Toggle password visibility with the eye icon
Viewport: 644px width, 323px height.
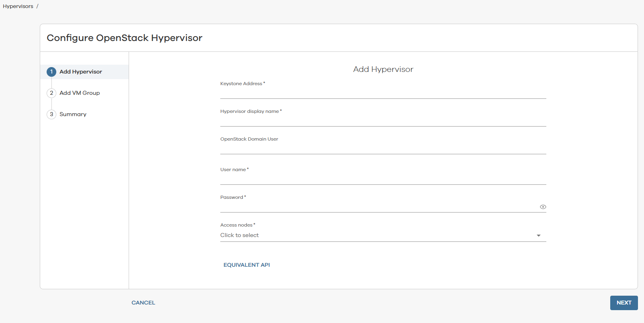tap(543, 207)
